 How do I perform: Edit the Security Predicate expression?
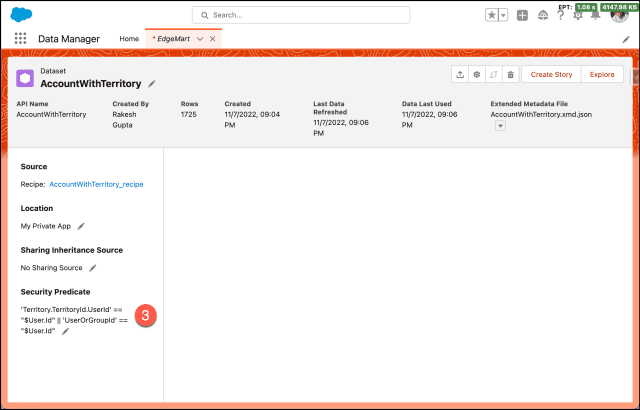coord(66,330)
